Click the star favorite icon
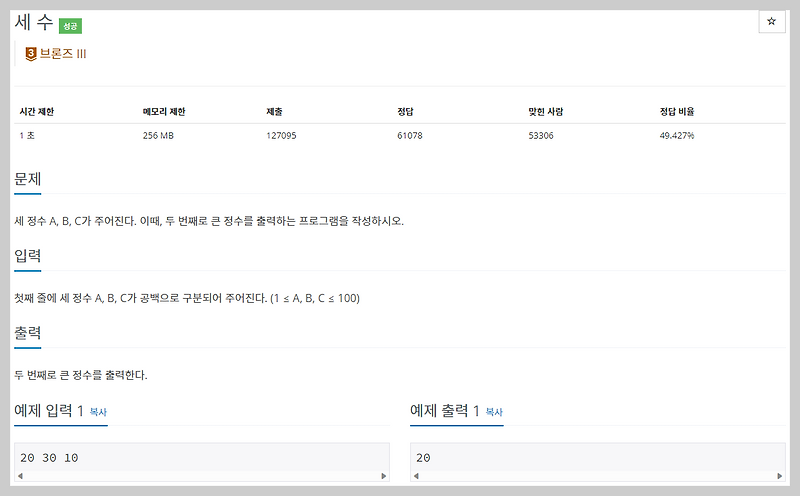 point(771,21)
